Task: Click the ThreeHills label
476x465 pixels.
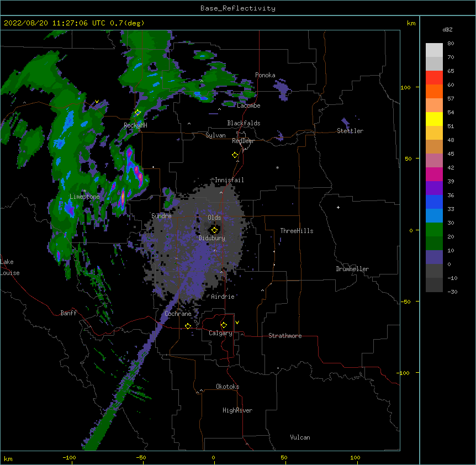Action: [x=297, y=231]
